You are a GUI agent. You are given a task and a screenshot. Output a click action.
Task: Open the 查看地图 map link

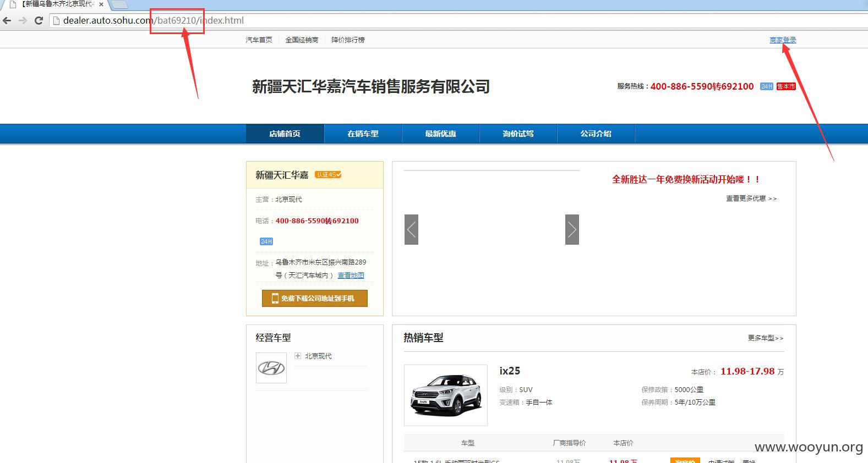click(351, 275)
